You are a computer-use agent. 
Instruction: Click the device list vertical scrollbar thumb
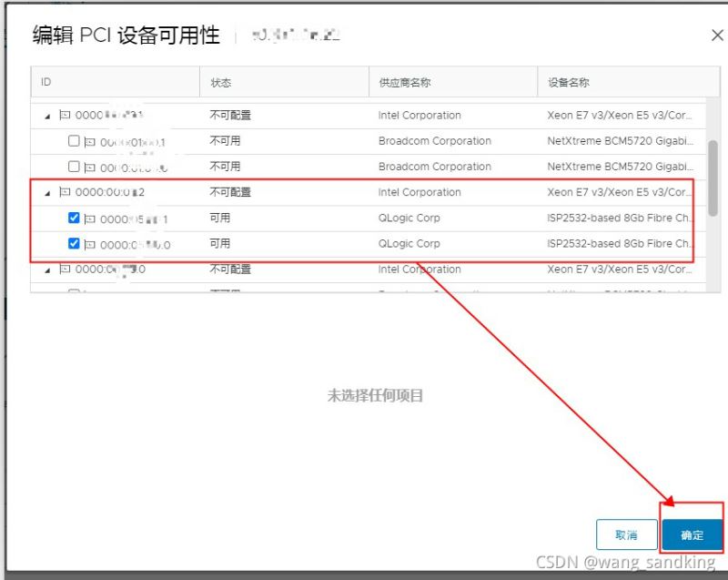(713, 178)
